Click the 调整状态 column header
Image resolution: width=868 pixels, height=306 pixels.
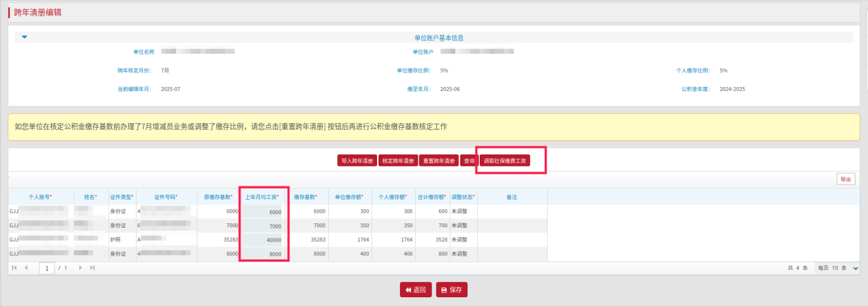pos(463,197)
